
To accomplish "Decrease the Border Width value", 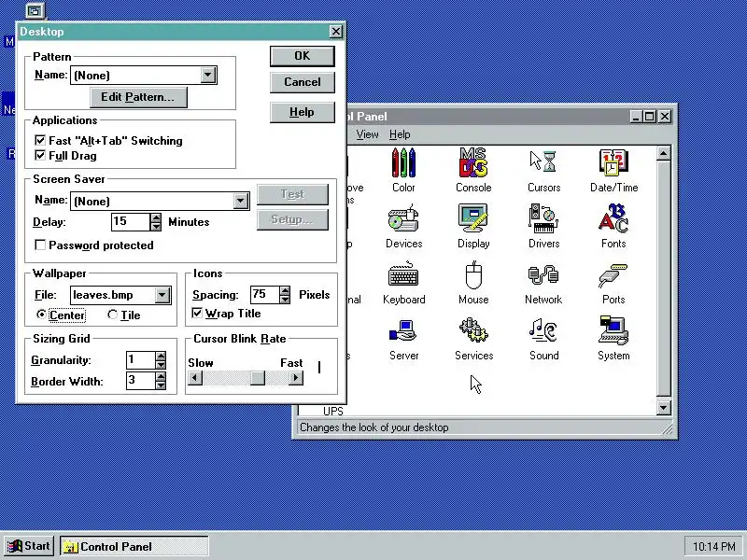I will pos(161,385).
